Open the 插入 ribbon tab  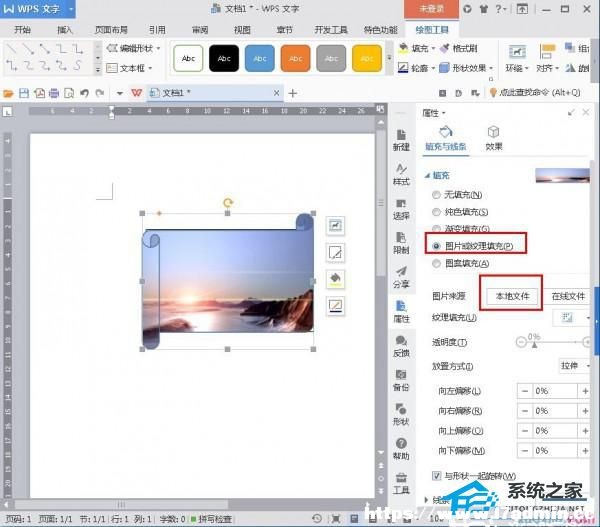(65, 30)
